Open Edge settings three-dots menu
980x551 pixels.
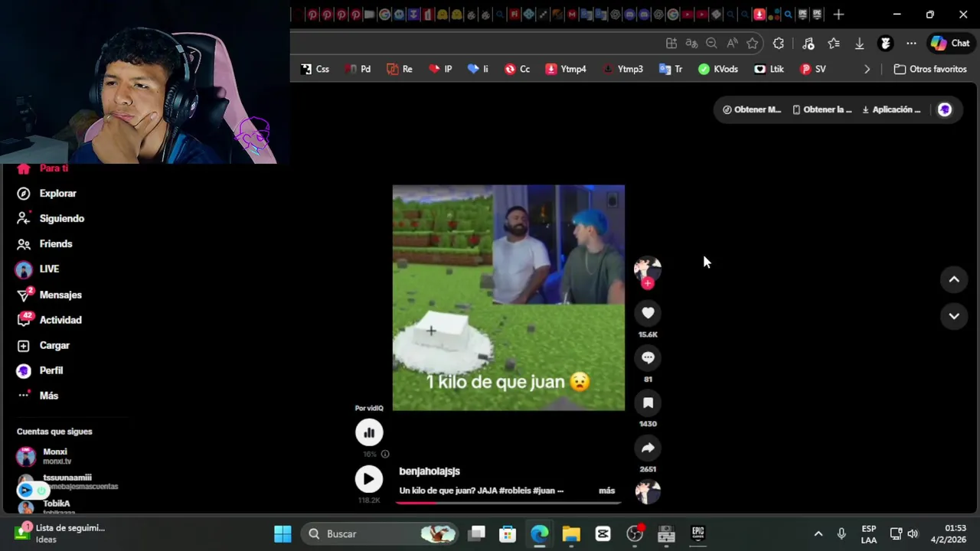click(911, 44)
